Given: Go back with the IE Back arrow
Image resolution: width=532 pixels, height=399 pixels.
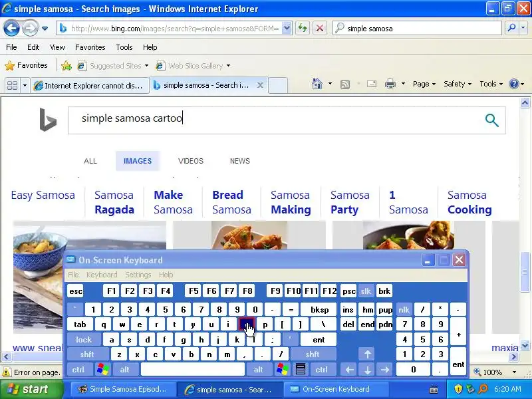Looking at the screenshot, I should point(11,28).
